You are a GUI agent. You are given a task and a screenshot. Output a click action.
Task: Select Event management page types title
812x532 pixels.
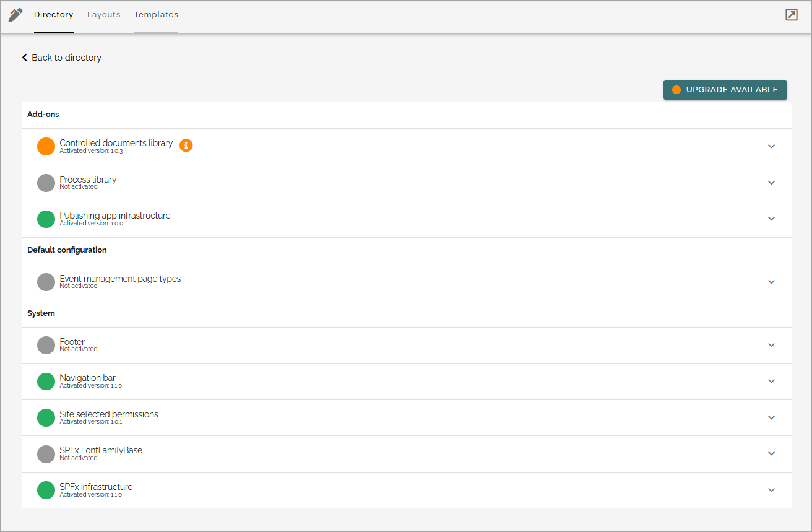(120, 279)
